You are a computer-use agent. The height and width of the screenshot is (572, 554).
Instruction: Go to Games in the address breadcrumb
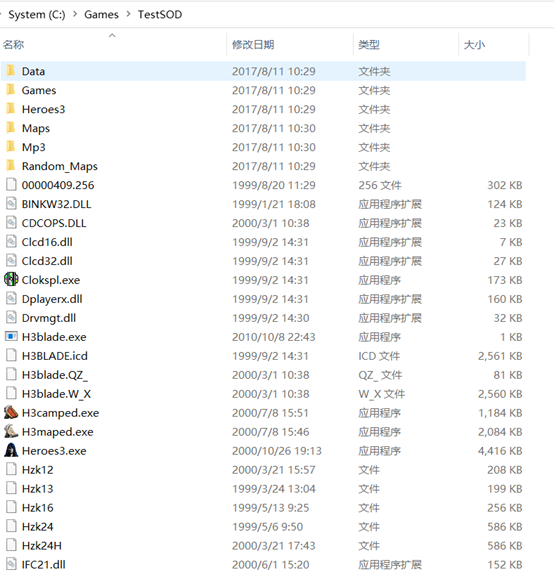pos(101,14)
